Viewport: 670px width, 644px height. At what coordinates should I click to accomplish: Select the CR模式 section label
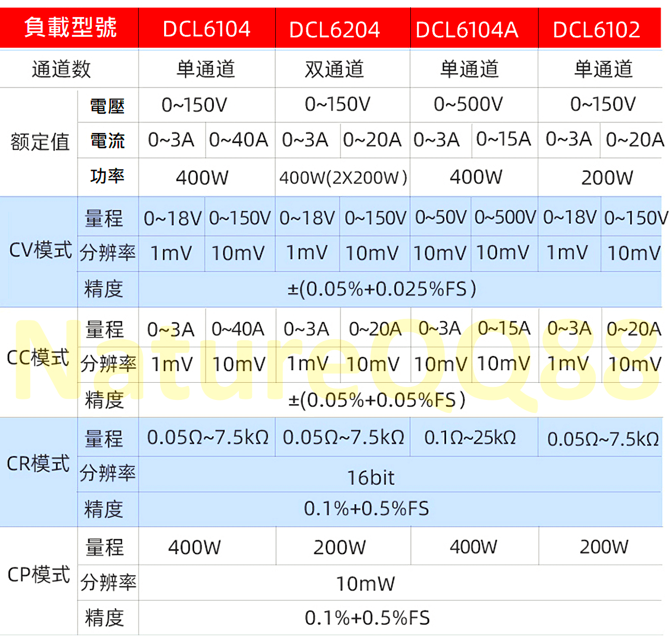(x=38, y=464)
